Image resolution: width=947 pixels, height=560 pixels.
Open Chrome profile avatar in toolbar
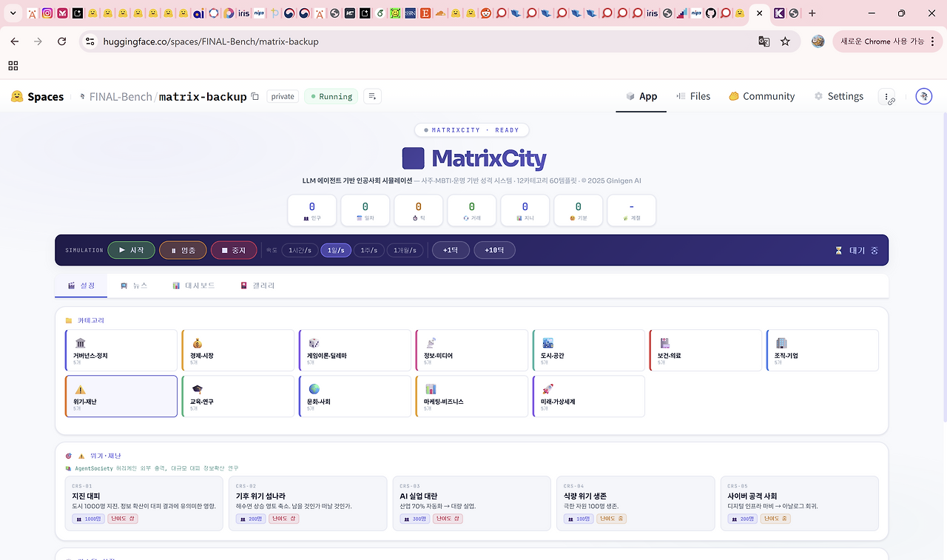tap(818, 41)
